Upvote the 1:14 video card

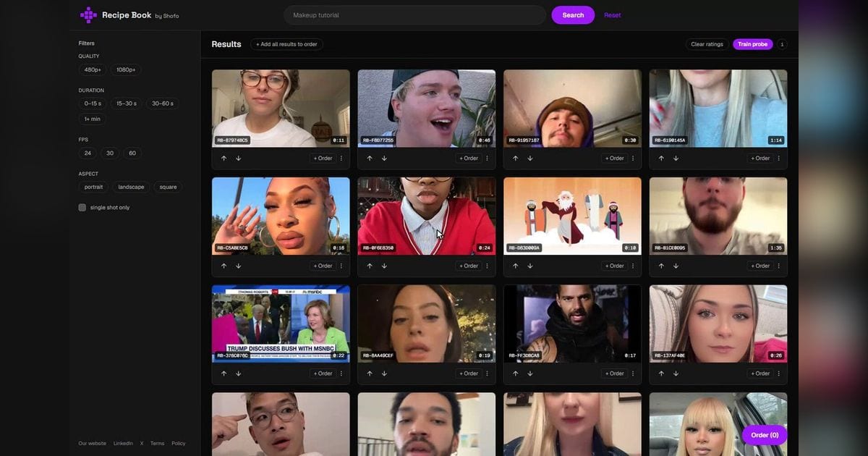click(x=661, y=158)
